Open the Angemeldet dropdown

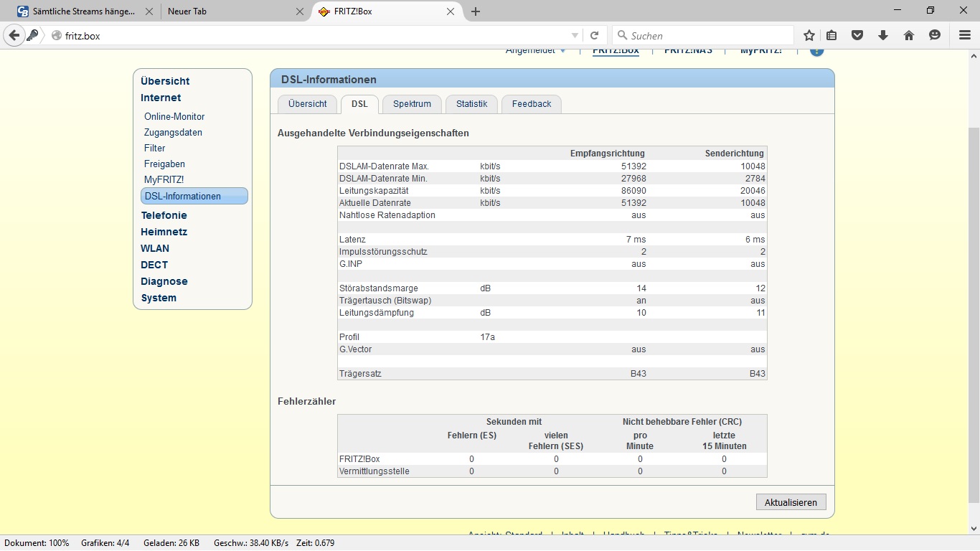click(535, 50)
